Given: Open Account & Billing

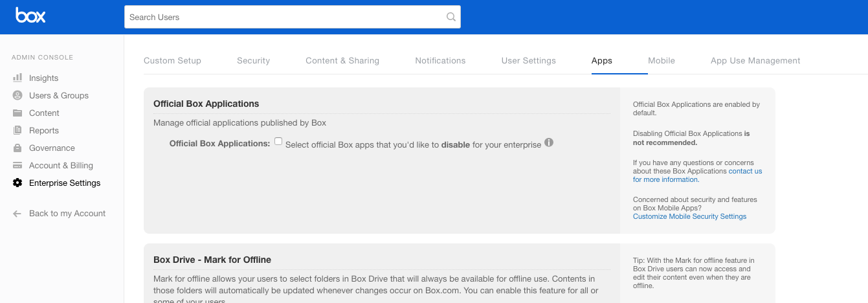Looking at the screenshot, I should (61, 165).
